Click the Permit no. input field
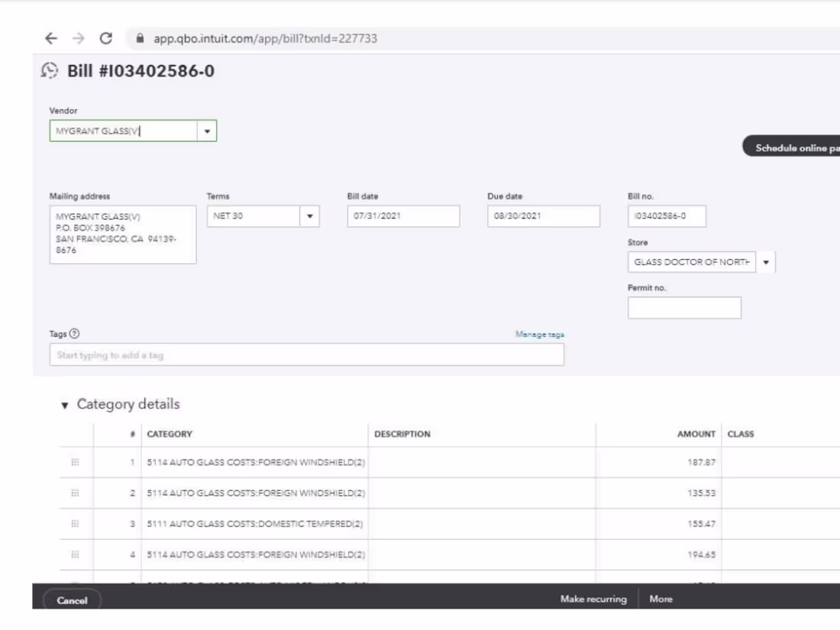840x630 pixels. click(x=685, y=308)
